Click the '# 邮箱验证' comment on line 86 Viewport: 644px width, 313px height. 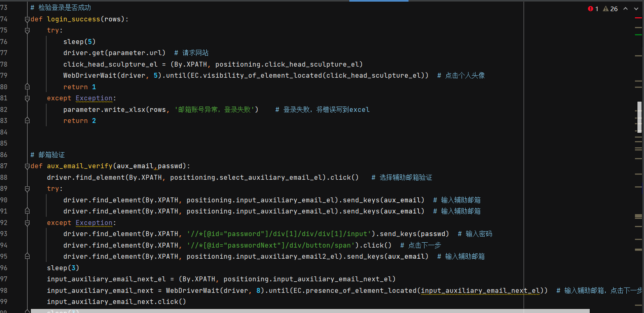[48, 155]
